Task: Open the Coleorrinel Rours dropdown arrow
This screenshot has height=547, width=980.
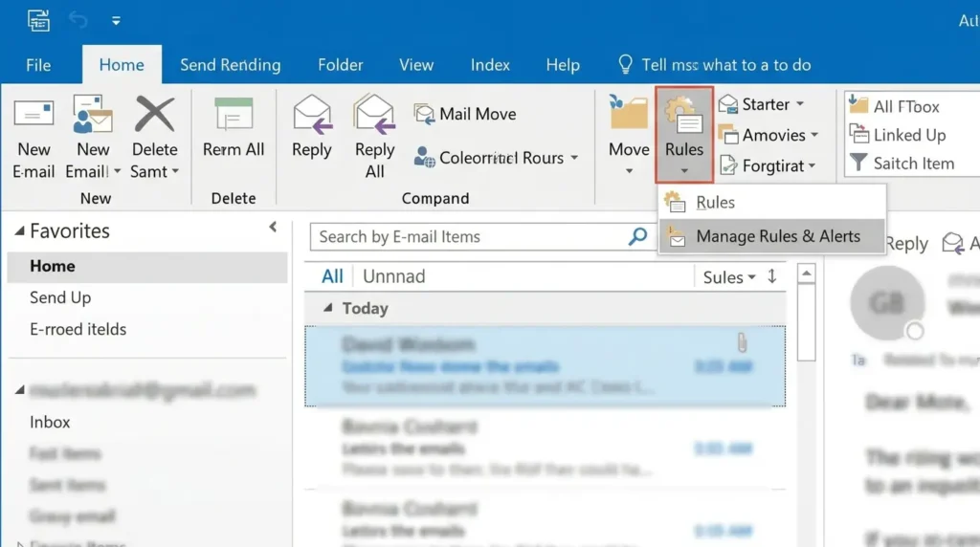Action: (574, 158)
